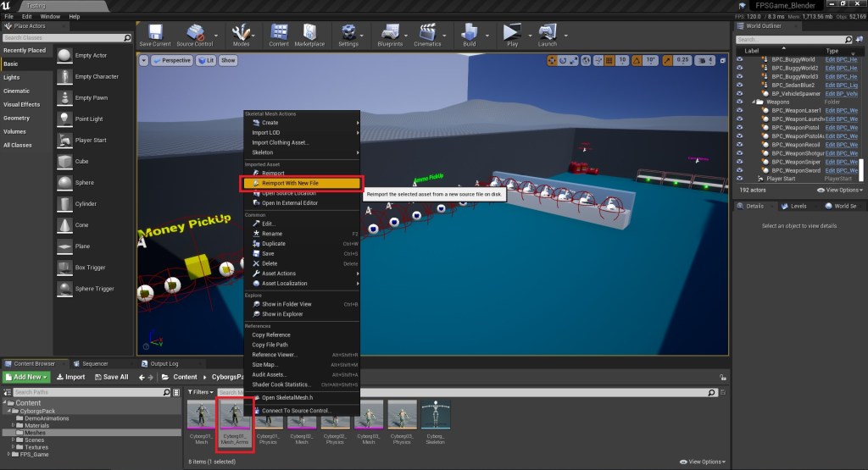Open World Outliner View Options dropdown
Image resolution: width=868 pixels, height=470 pixels.
click(837, 190)
